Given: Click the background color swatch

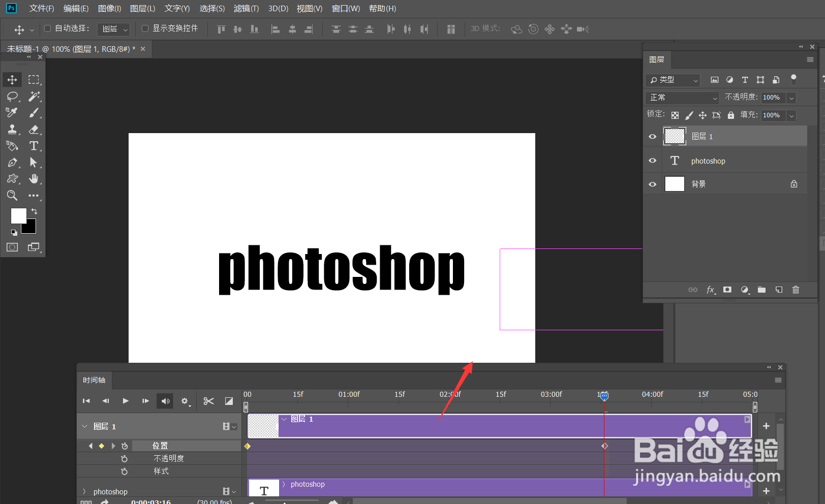Looking at the screenshot, I should coord(32,229).
